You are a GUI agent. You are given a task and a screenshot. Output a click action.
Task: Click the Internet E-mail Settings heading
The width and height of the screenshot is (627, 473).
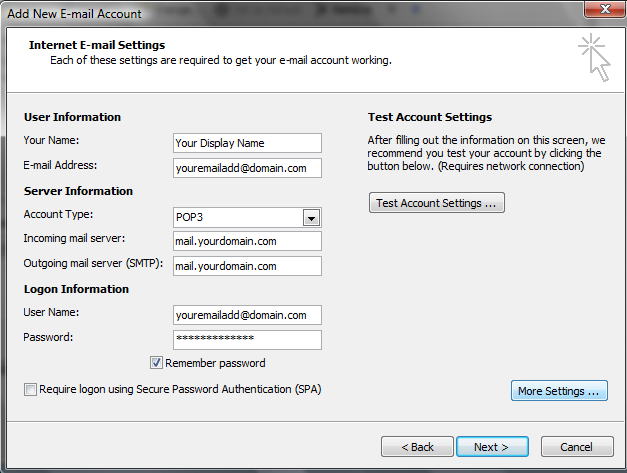tap(97, 45)
